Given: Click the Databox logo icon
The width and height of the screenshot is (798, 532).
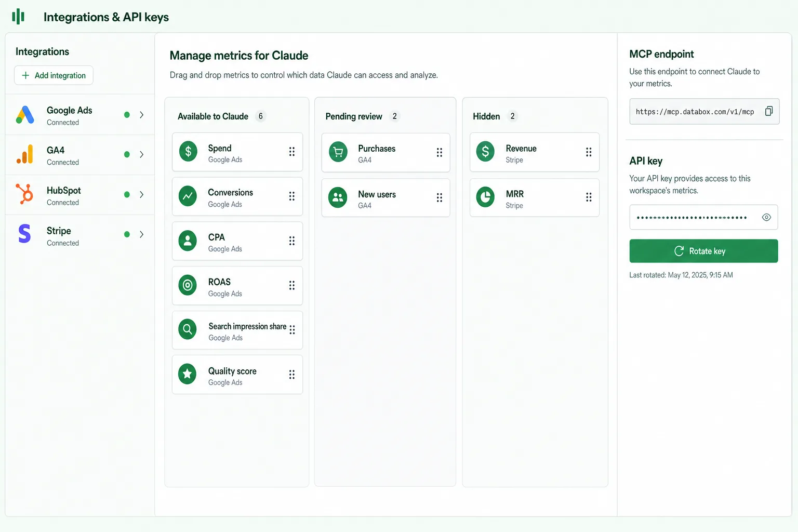Looking at the screenshot, I should (x=18, y=17).
